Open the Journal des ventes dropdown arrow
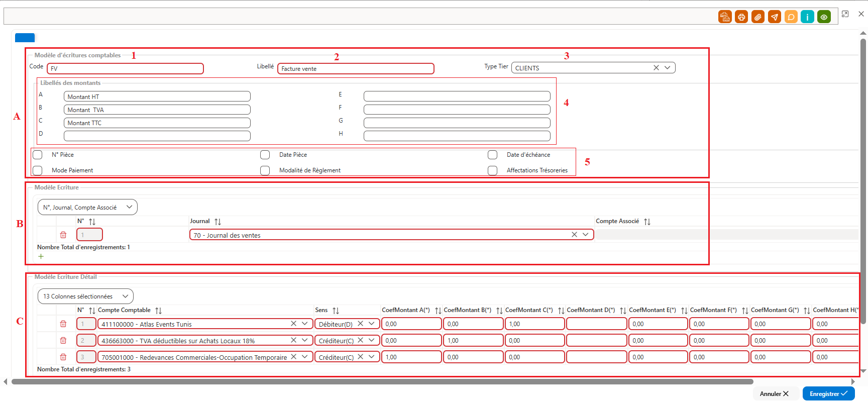This screenshot has height=402, width=868. (x=586, y=235)
